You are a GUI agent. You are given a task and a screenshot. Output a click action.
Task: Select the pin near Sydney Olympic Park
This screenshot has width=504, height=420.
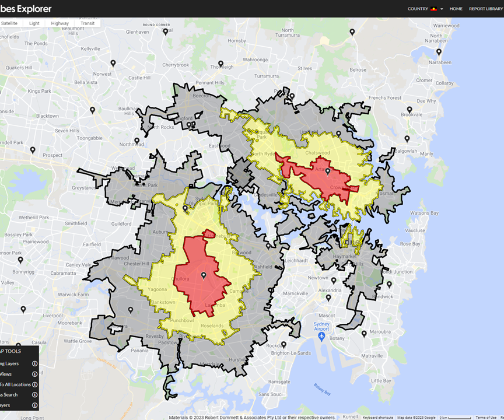pos(185,208)
